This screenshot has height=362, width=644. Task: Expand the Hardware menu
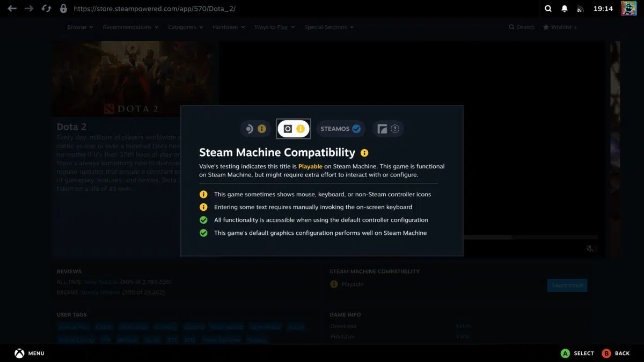[x=229, y=27]
